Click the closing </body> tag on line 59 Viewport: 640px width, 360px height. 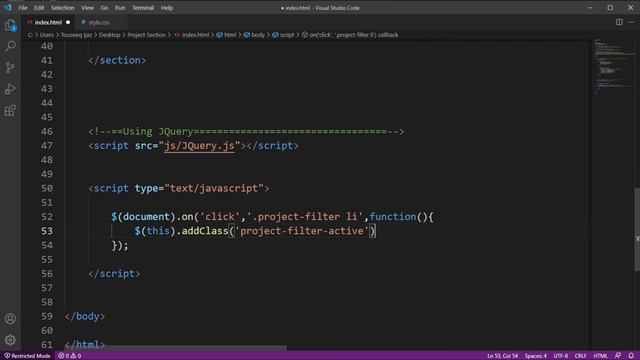coord(84,316)
